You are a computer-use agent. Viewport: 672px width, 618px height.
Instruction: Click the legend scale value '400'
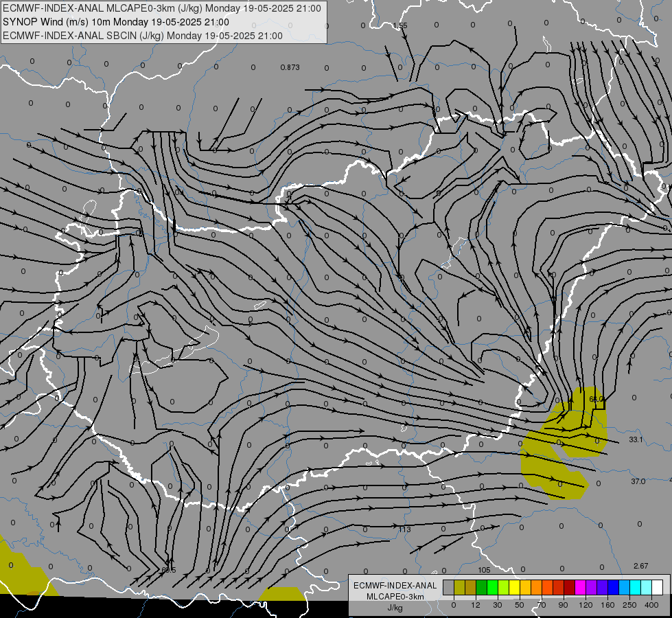[651, 605]
